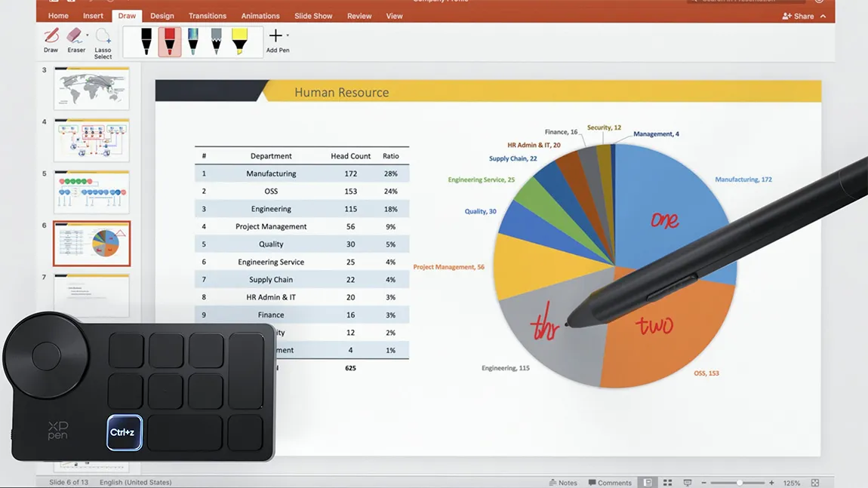Collapse the ribbon using the chevron
This screenshot has width=868, height=488.
[x=823, y=16]
